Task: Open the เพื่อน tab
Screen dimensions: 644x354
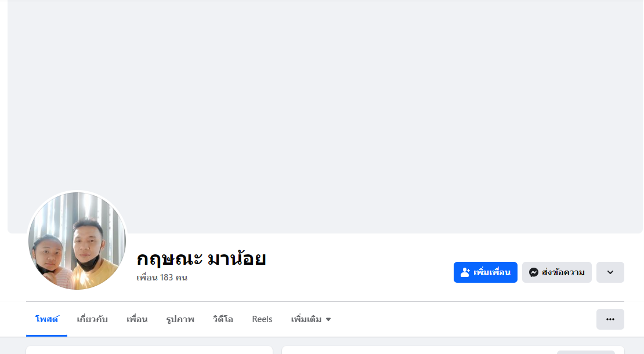Action: 137,319
